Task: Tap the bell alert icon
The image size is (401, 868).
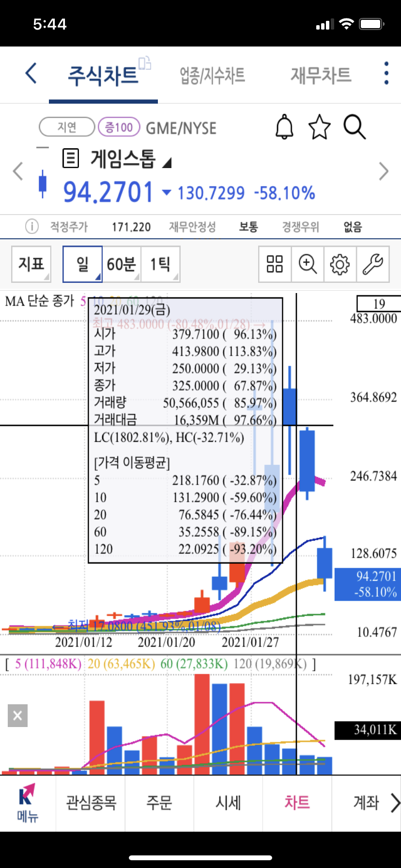Action: point(285,127)
